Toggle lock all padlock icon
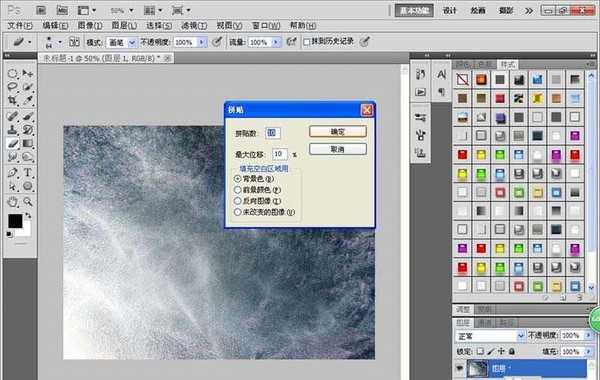Viewport: 600px width, 380px height. [512, 351]
